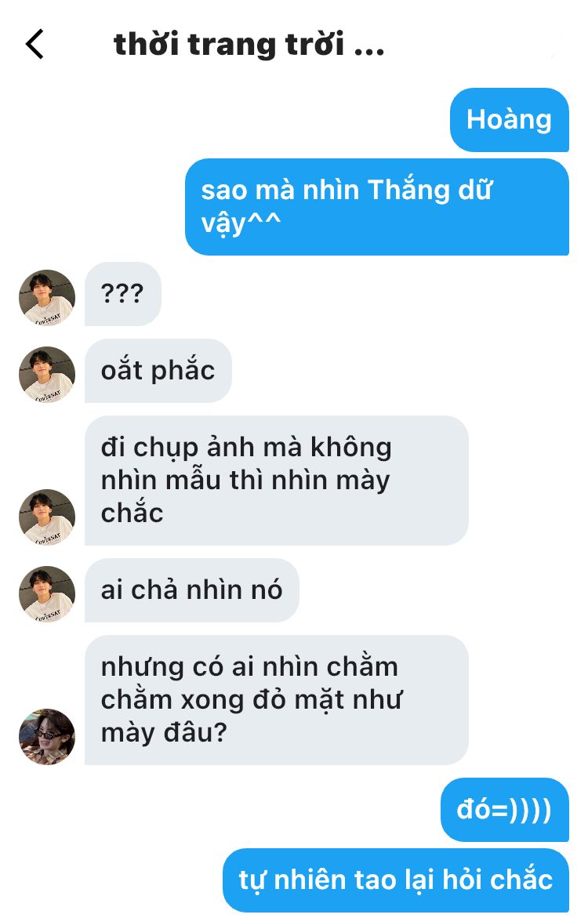Screen dimensions: 588x918
Task: Select the 'nhưng có ai nhìn chằm chằm' bubble
Action: click(x=277, y=699)
